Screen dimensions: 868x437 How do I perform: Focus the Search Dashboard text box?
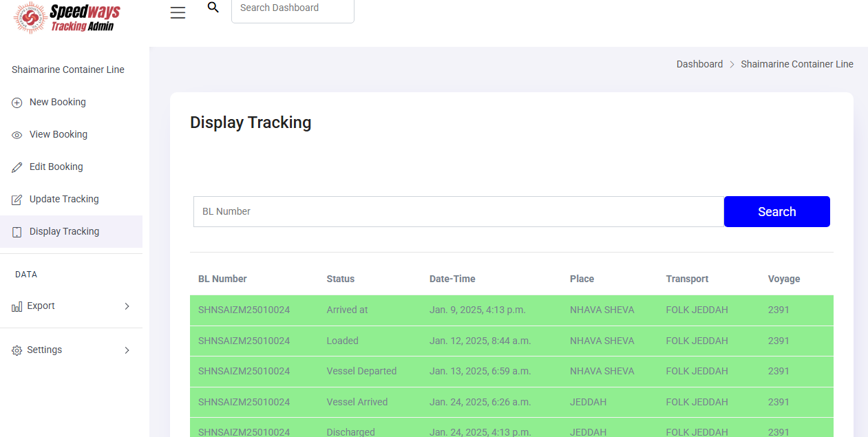click(293, 8)
